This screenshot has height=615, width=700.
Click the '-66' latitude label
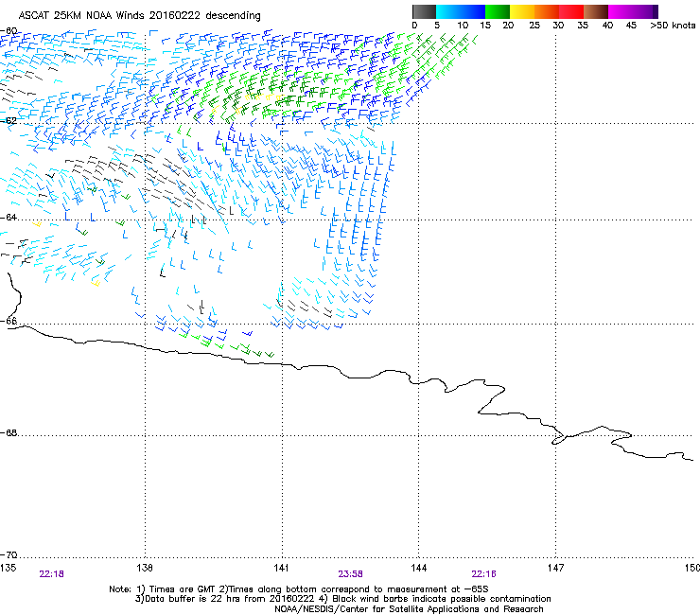coord(9,322)
